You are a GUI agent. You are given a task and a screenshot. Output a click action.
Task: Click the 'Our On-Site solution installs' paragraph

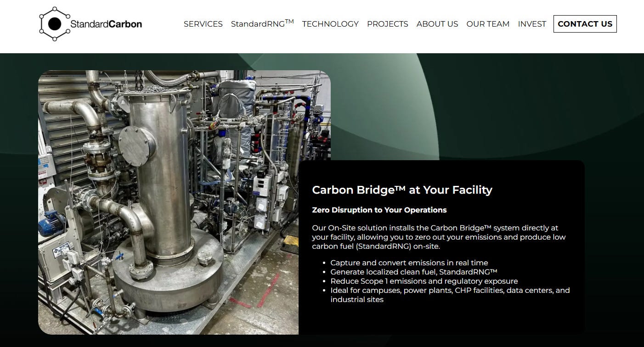tap(439, 237)
